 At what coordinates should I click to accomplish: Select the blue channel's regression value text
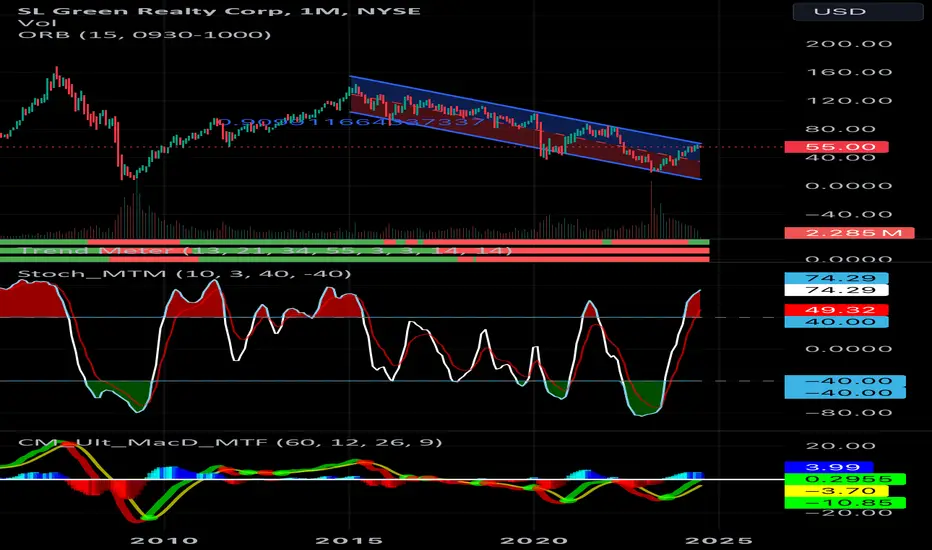(x=351, y=122)
